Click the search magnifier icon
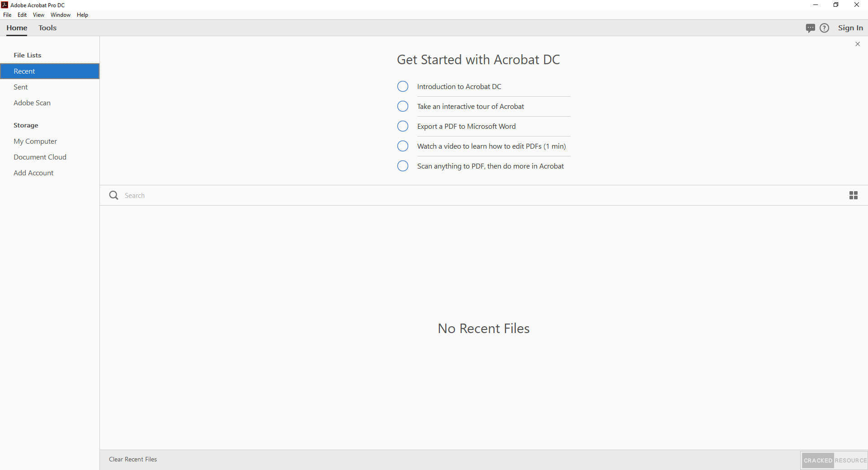This screenshot has height=470, width=868. click(x=114, y=195)
